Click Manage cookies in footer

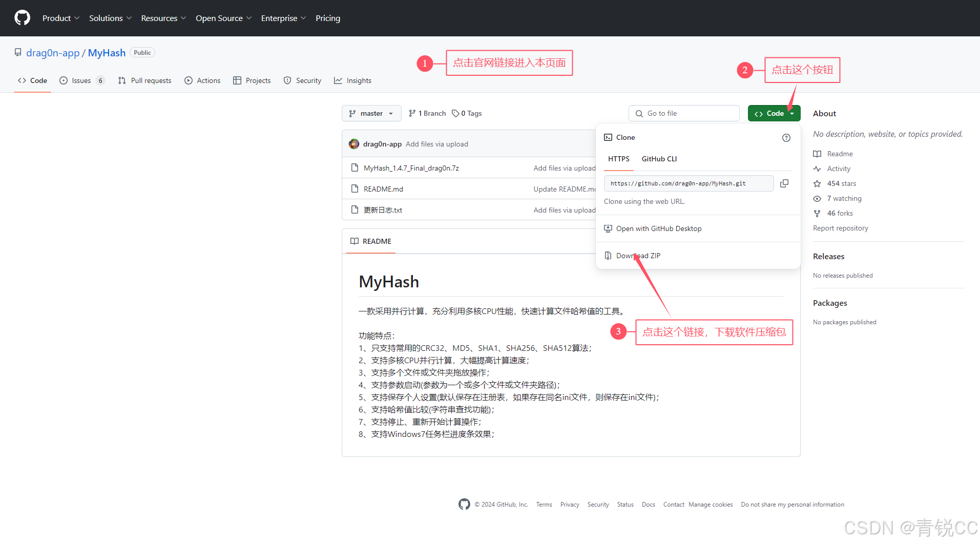tap(711, 505)
